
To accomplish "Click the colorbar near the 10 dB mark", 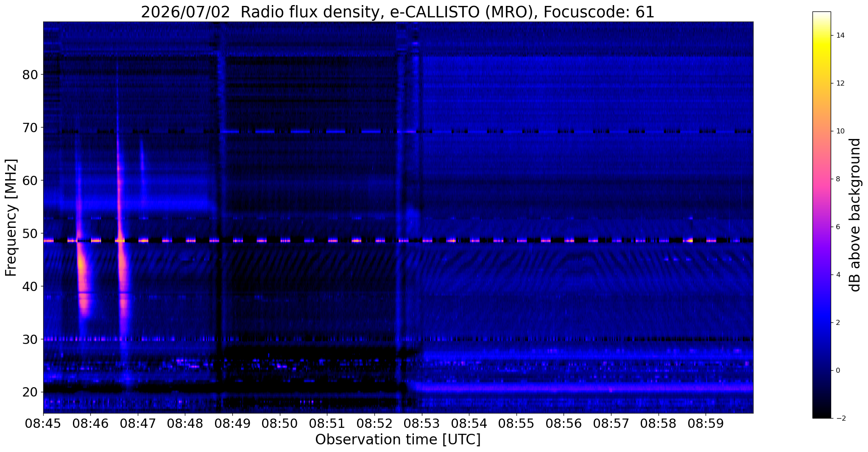I will pyautogui.click(x=821, y=131).
